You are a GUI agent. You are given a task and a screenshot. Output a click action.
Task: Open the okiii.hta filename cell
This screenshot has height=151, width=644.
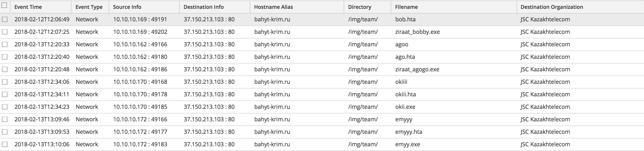click(405, 94)
